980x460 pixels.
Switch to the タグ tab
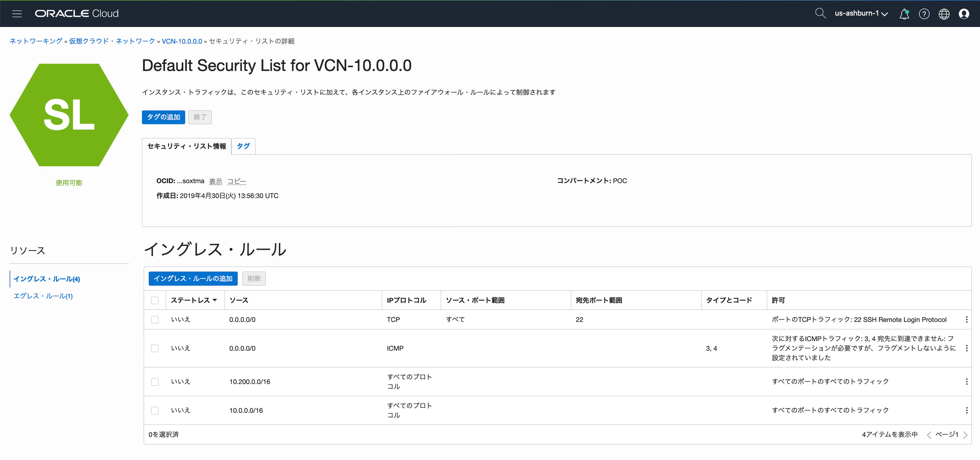click(243, 146)
